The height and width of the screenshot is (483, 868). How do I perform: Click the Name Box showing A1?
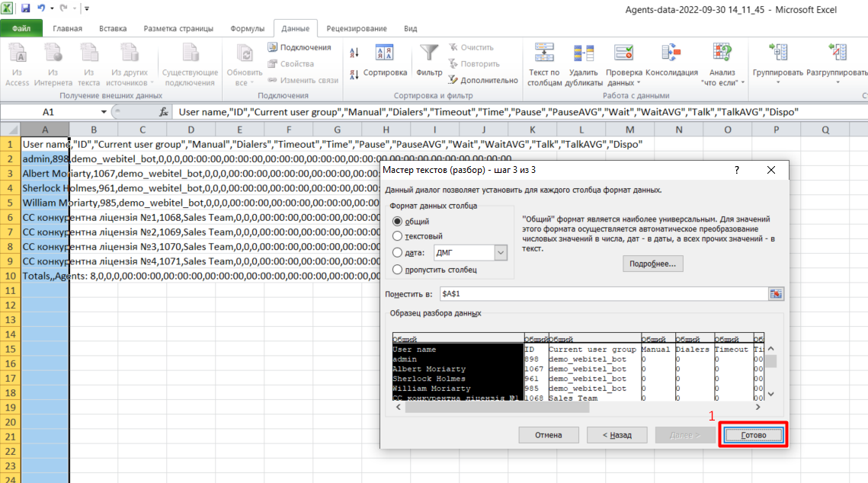click(x=49, y=112)
